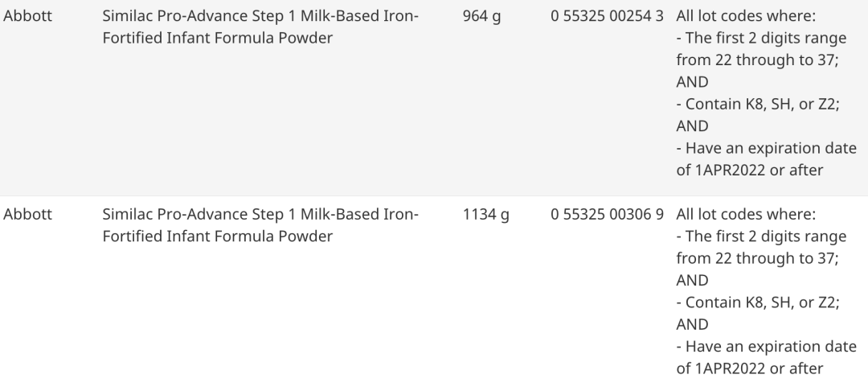Click the expiration date line in the 964 g row

pyautogui.click(x=766, y=158)
